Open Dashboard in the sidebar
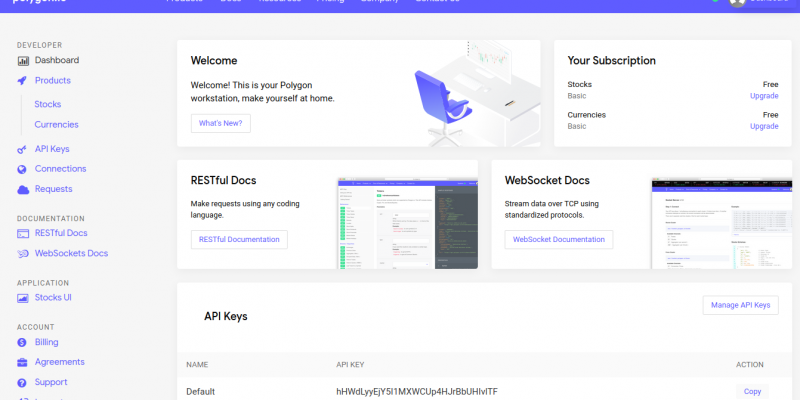The height and width of the screenshot is (400, 800). 57,60
